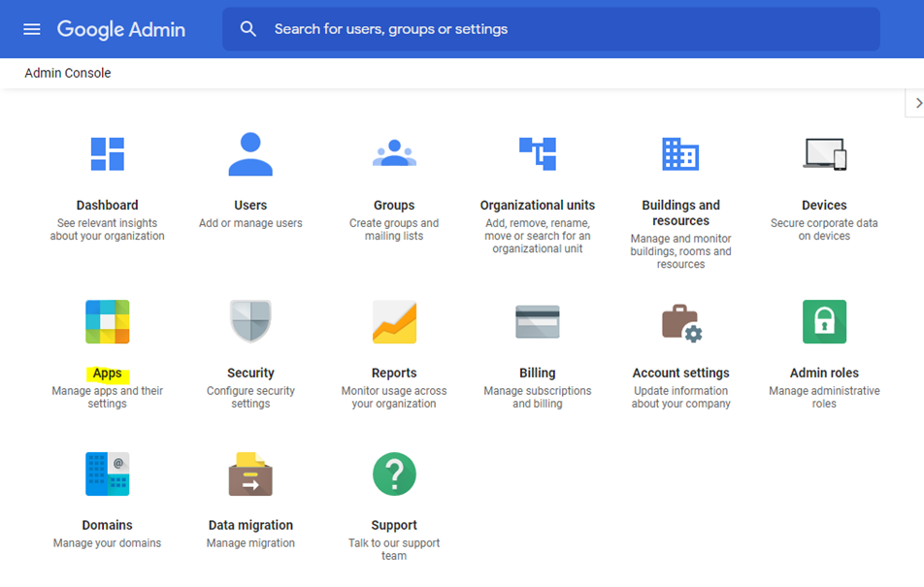
Task: Expand the side panel chevron arrow
Action: [916, 103]
